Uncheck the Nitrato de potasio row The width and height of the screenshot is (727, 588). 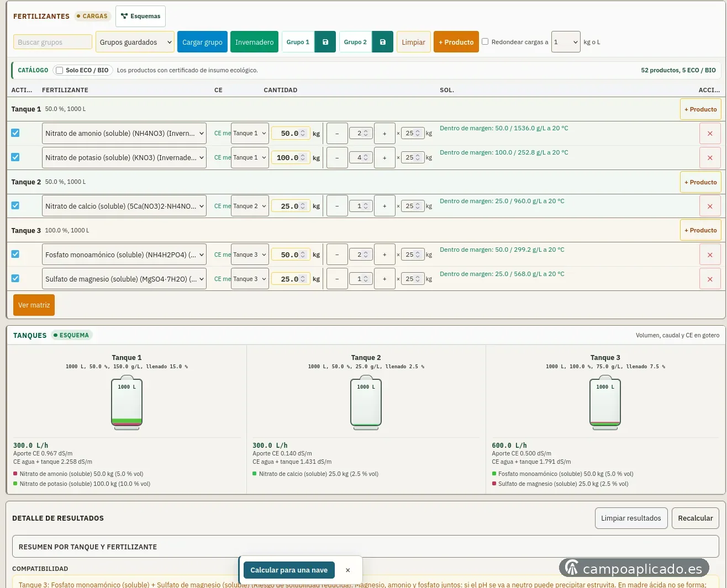(x=15, y=157)
